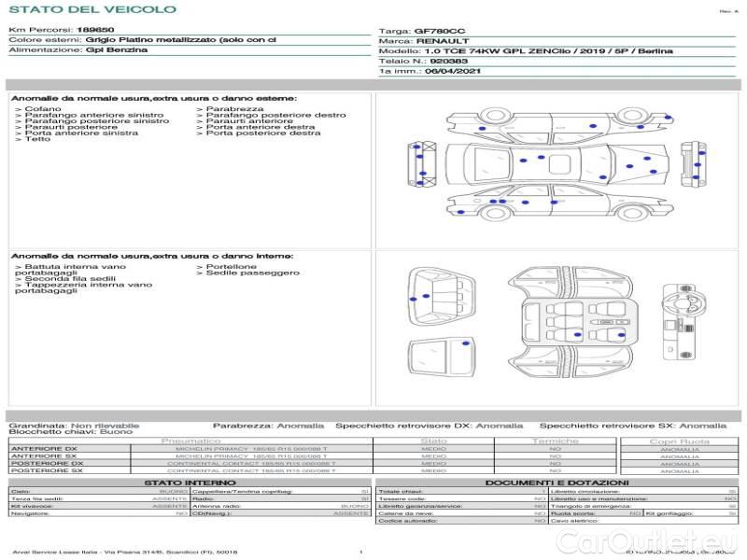Select the POSTERIORE SX tire row label
The image size is (747, 560).
[47, 471]
